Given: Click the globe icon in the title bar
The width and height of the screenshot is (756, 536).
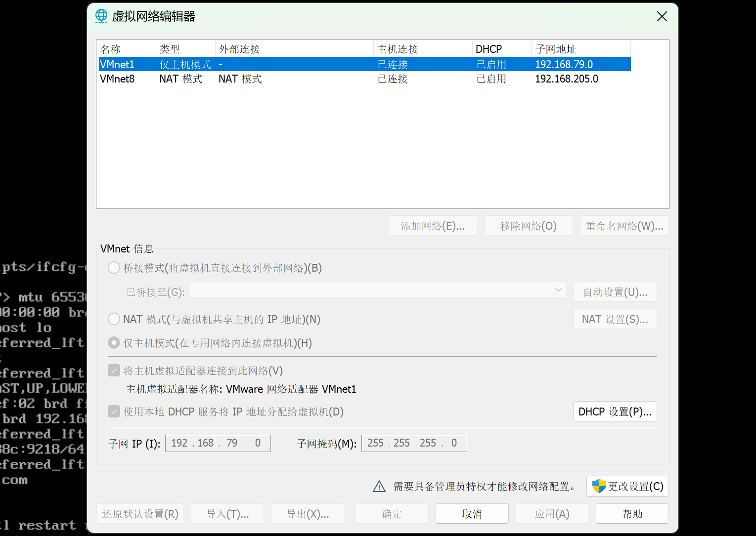Looking at the screenshot, I should (x=101, y=16).
